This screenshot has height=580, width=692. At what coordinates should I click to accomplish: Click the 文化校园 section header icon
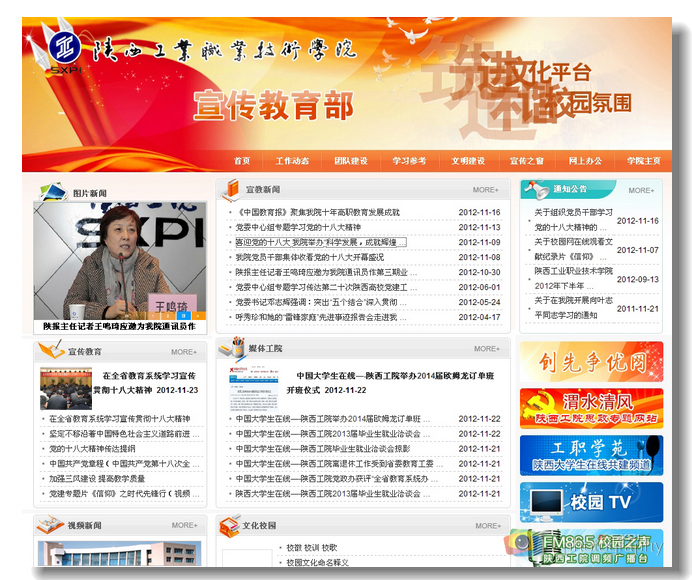pyautogui.click(x=229, y=524)
